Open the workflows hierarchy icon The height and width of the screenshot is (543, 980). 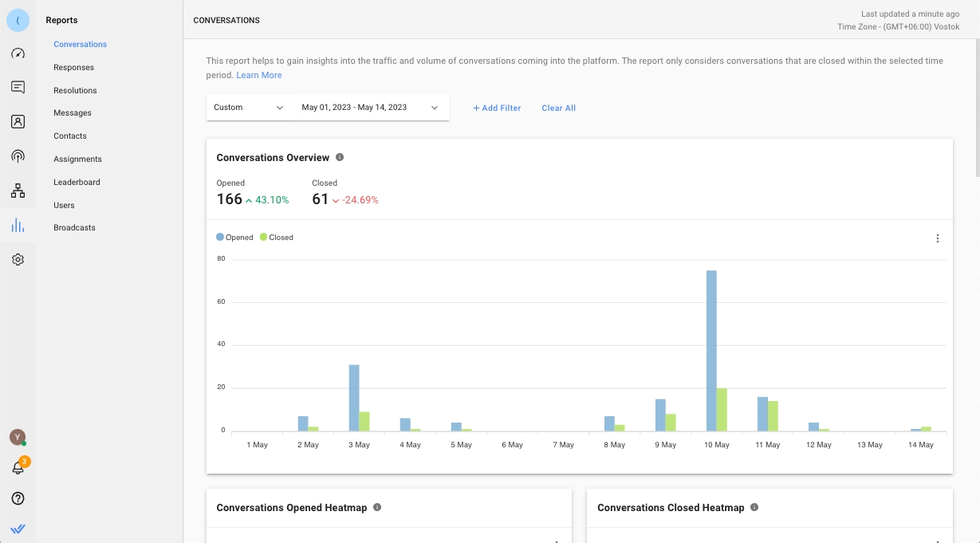18,191
